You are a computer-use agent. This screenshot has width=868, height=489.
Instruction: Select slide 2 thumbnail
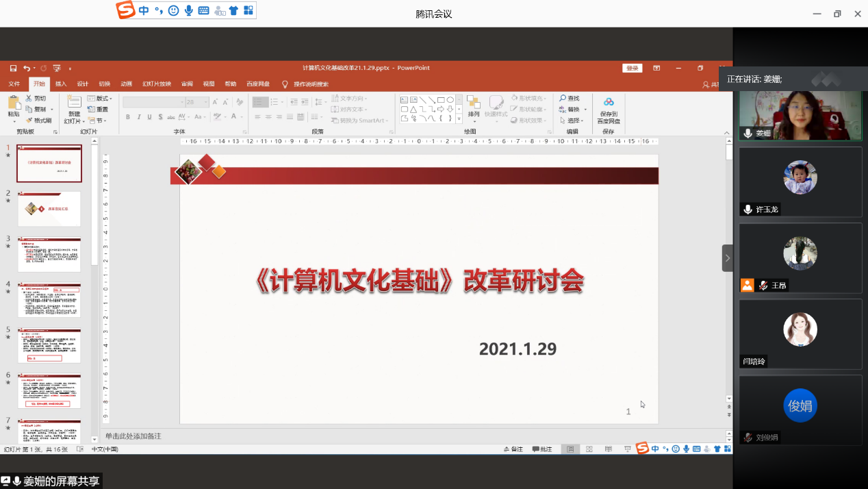tap(49, 209)
